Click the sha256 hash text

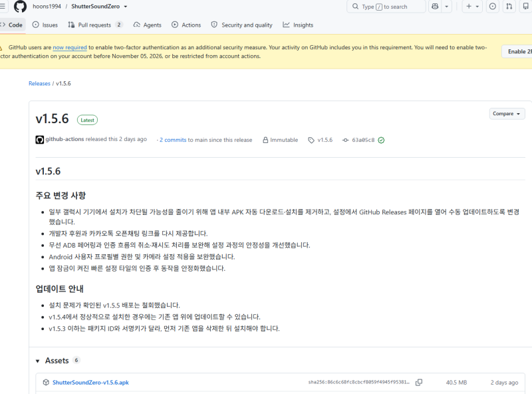[x=358, y=382]
